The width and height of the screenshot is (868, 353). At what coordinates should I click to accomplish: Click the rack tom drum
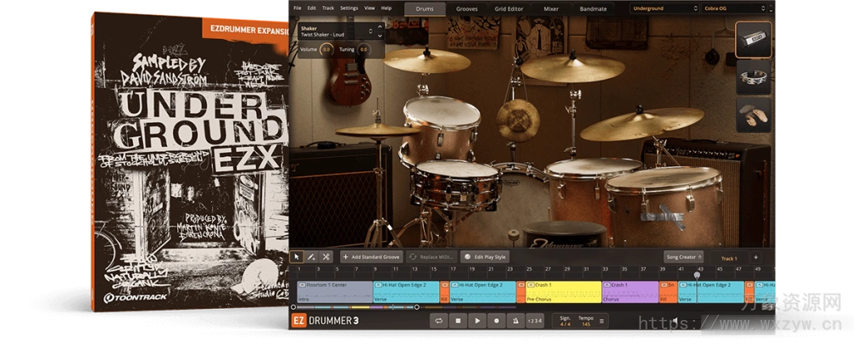[x=441, y=128]
